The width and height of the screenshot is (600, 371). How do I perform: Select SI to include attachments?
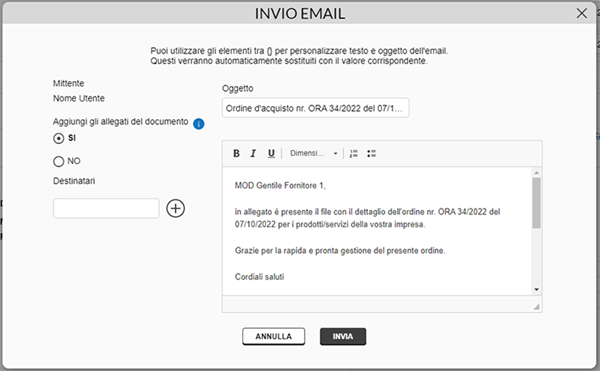[x=59, y=138]
